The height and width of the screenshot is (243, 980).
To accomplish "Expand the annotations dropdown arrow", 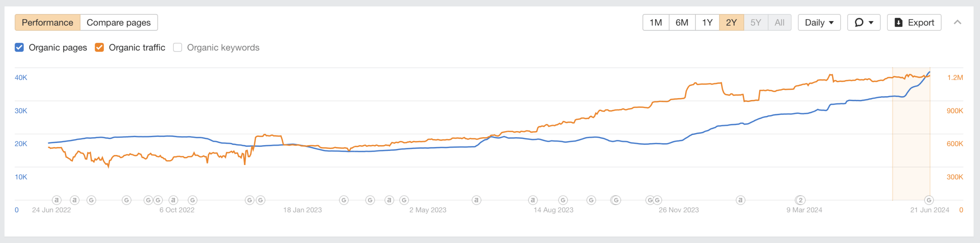I will click(x=871, y=23).
